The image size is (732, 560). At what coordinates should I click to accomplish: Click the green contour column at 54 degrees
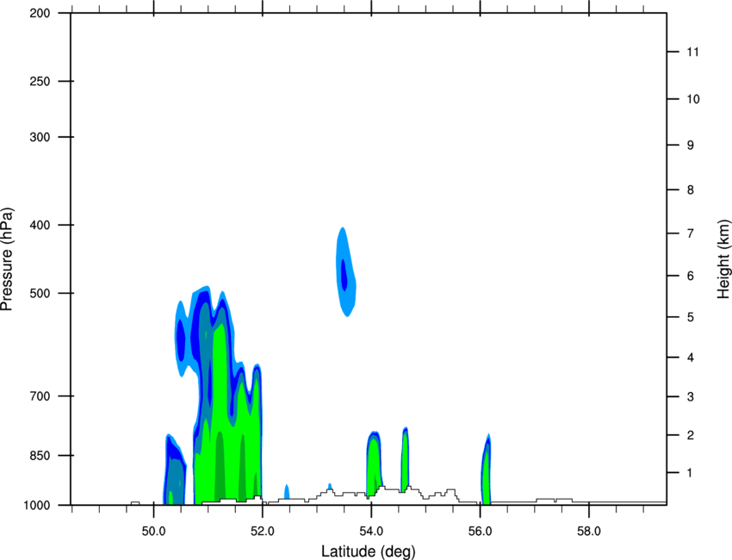click(x=374, y=464)
